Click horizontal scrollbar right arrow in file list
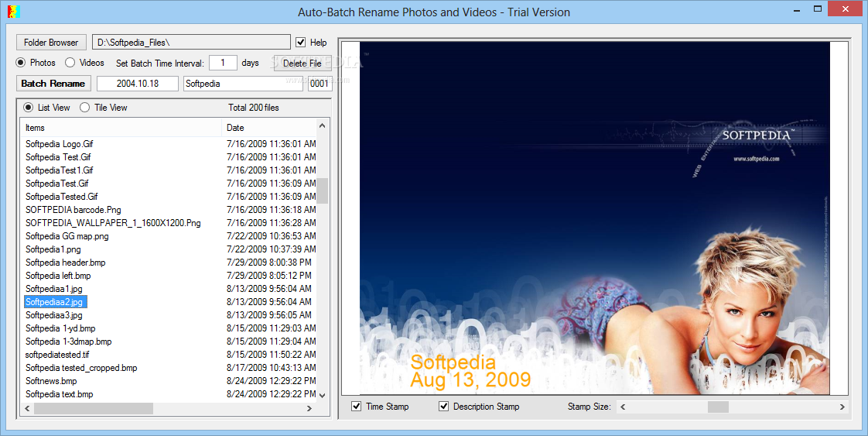The height and width of the screenshot is (436, 868). point(309,408)
